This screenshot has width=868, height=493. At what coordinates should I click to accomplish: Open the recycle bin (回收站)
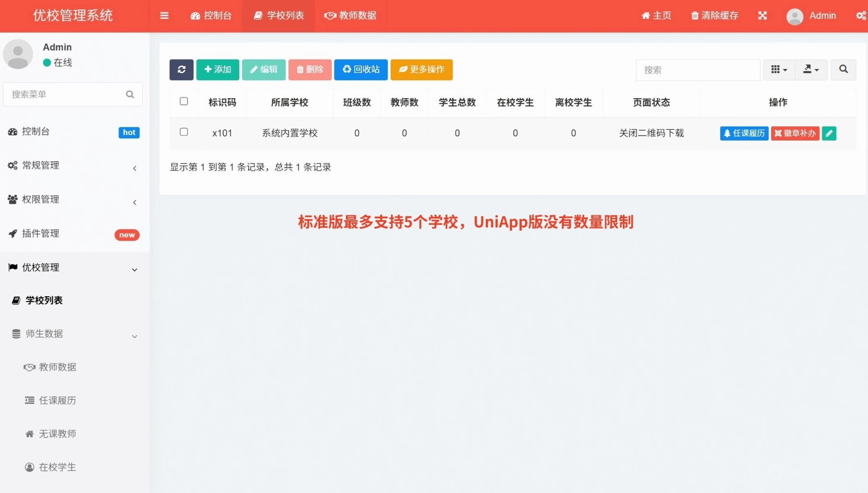(361, 69)
